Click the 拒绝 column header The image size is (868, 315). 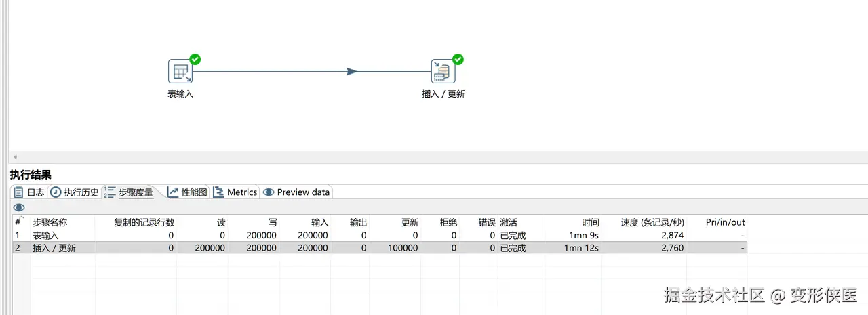pyautogui.click(x=440, y=222)
